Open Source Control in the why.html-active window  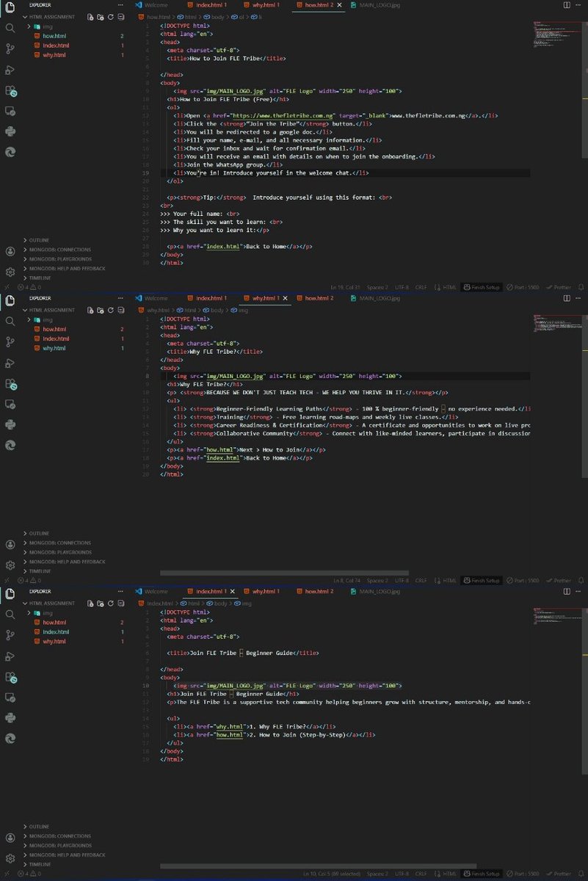pos(10,342)
